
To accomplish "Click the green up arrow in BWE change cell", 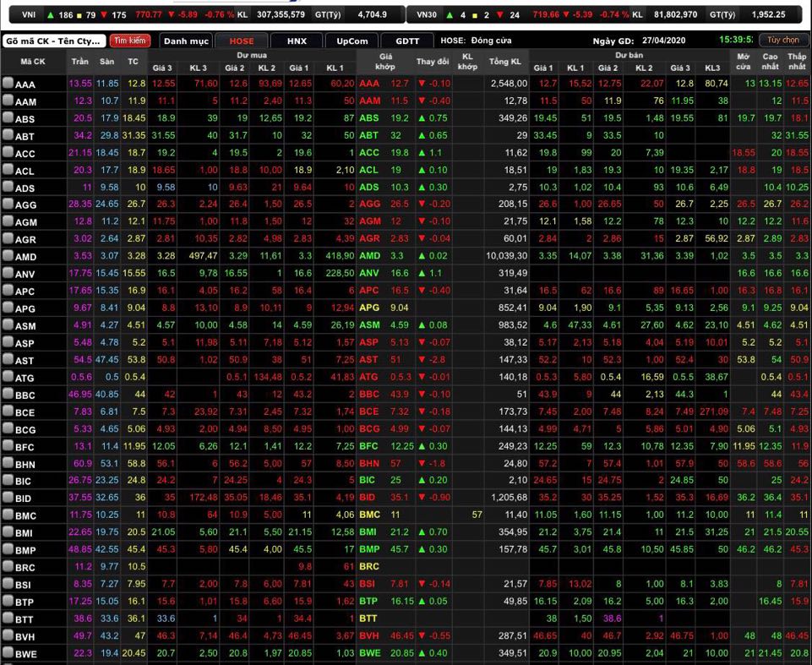I will [x=422, y=653].
